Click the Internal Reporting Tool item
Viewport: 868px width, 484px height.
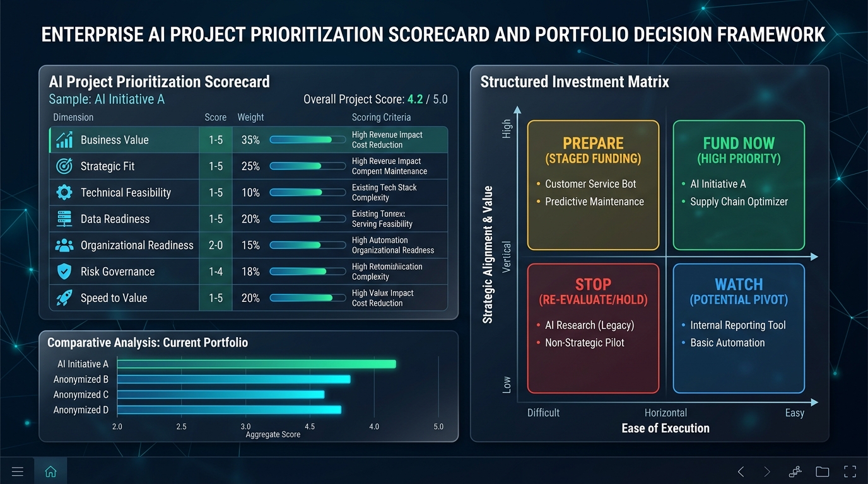click(x=737, y=325)
